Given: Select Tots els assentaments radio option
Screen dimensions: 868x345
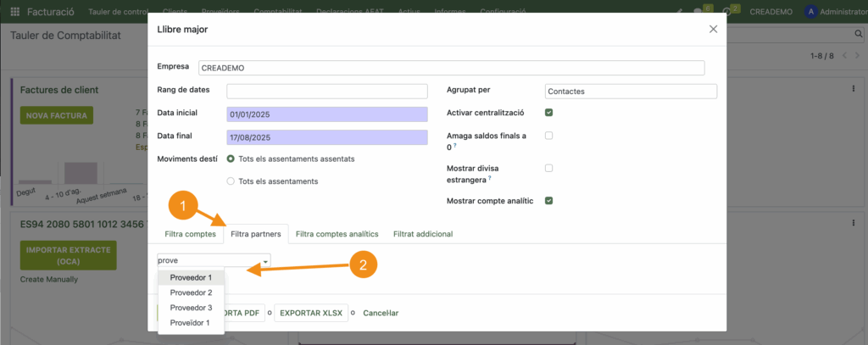Looking at the screenshot, I should (x=231, y=181).
